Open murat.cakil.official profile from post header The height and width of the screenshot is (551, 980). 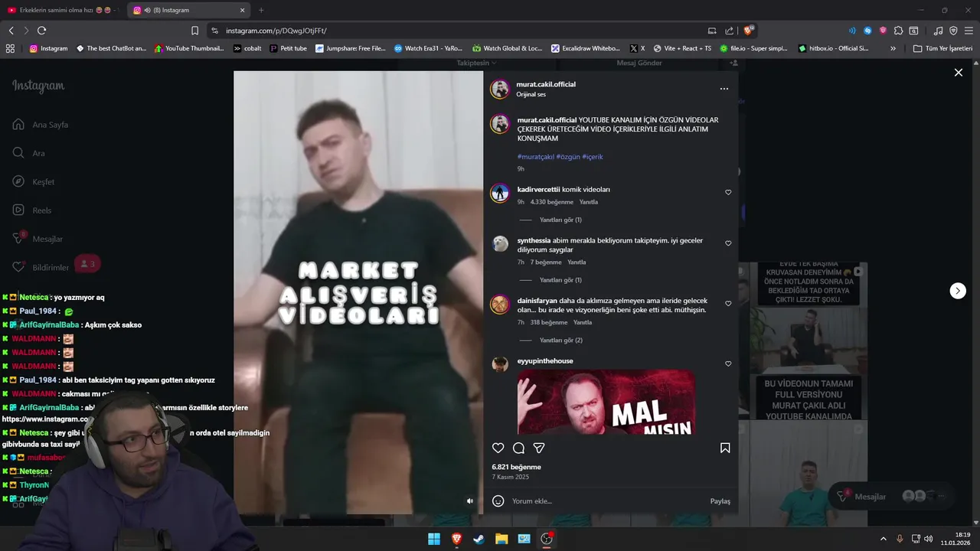click(546, 84)
